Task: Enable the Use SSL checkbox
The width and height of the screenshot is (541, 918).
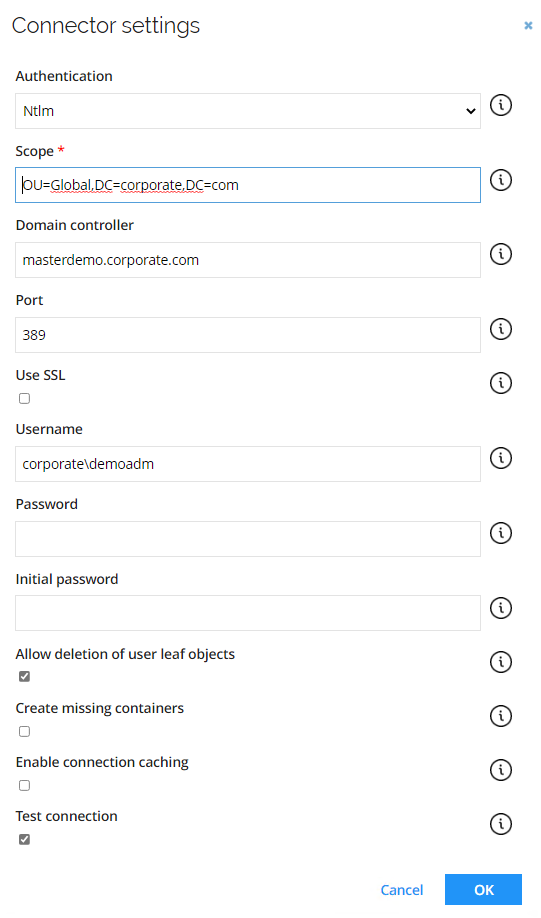Action: 25,399
